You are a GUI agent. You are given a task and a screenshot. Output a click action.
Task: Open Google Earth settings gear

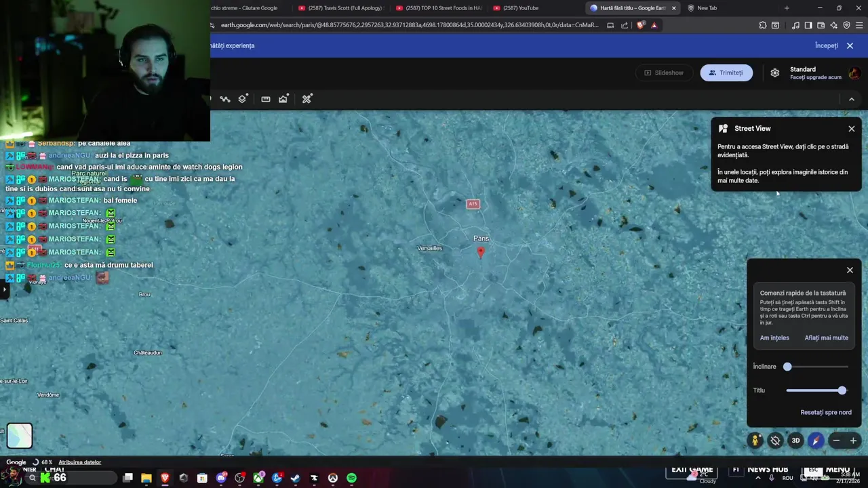click(x=775, y=73)
